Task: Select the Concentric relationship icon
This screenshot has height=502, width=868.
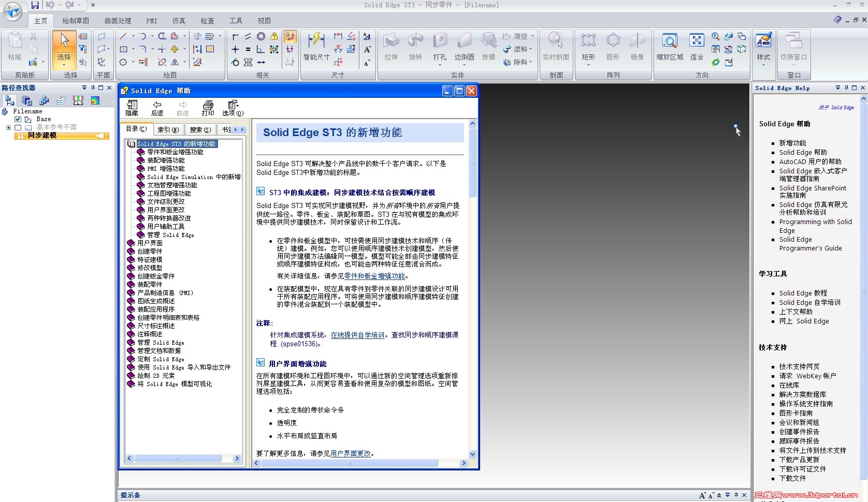Action: pyautogui.click(x=261, y=36)
